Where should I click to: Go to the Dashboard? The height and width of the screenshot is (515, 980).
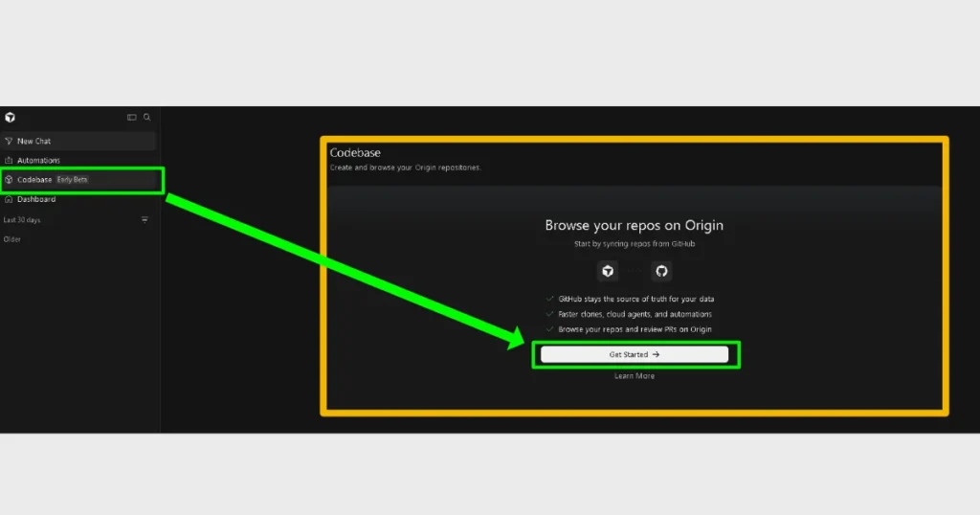coord(78,199)
